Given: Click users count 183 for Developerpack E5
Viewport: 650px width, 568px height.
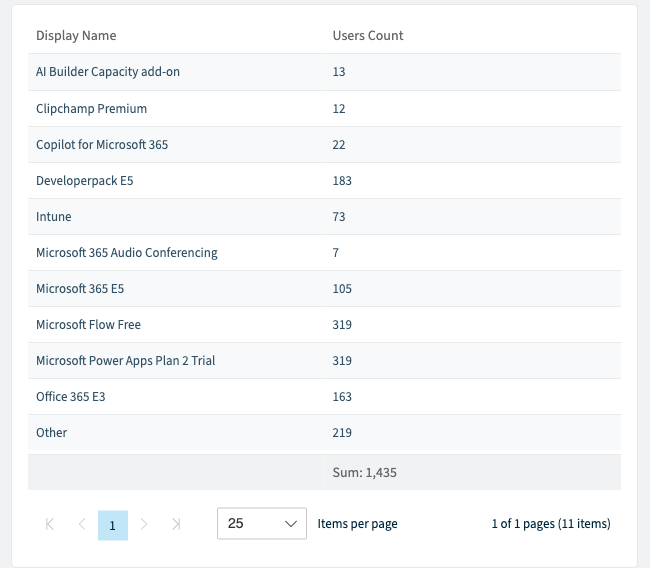Looking at the screenshot, I should pos(342,181).
